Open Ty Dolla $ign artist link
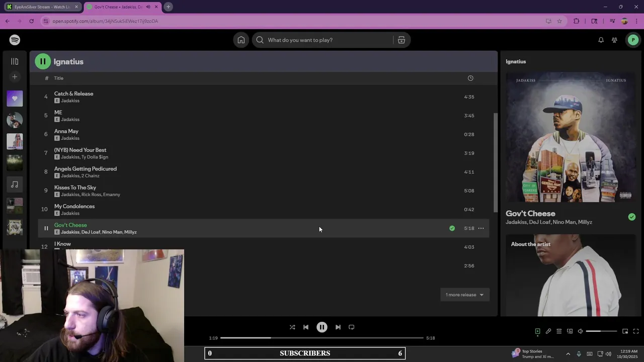 click(95, 157)
